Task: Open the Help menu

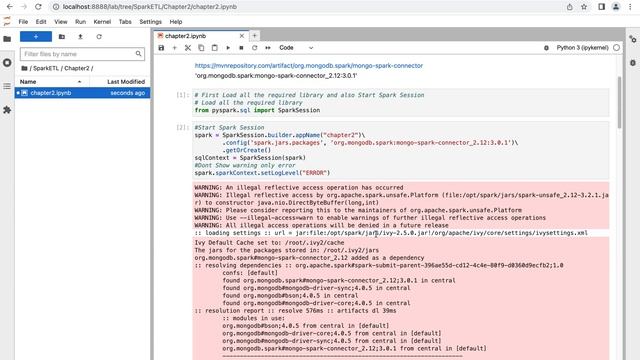Action: point(176,22)
